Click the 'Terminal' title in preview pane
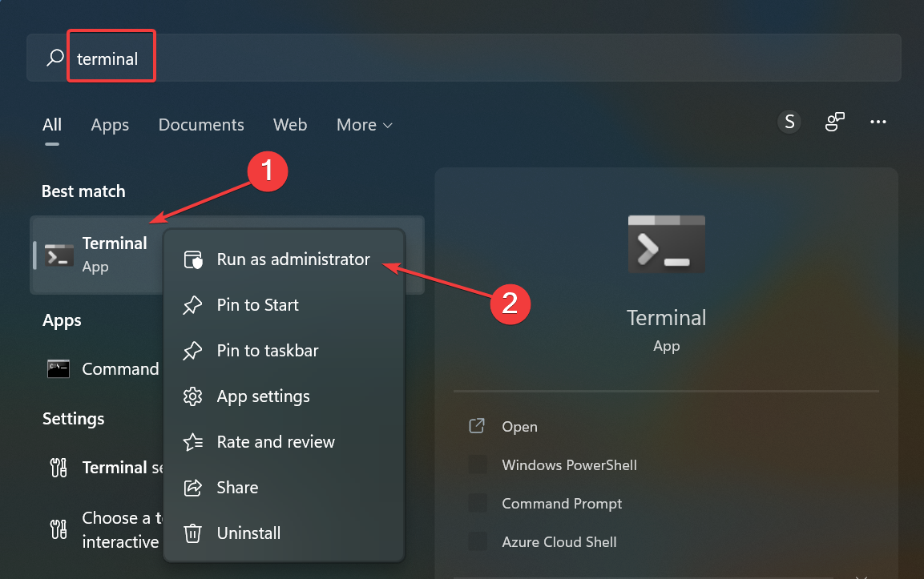The image size is (924, 579). click(x=667, y=318)
